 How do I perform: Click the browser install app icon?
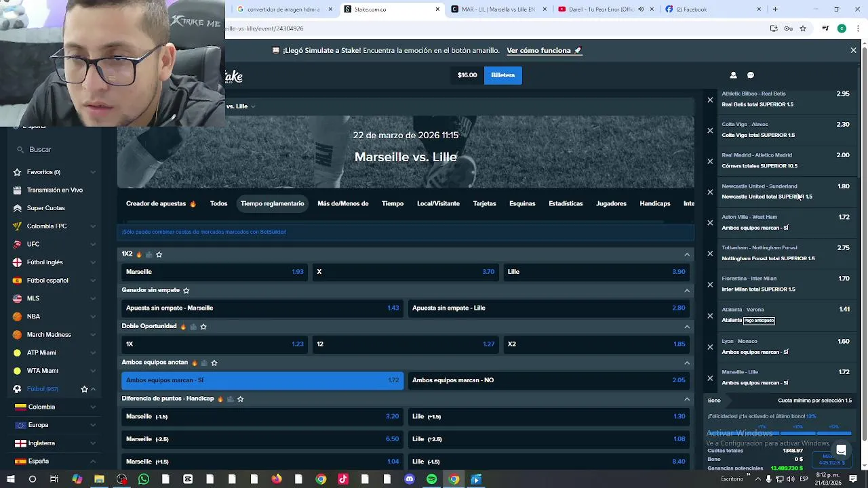pos(774,28)
